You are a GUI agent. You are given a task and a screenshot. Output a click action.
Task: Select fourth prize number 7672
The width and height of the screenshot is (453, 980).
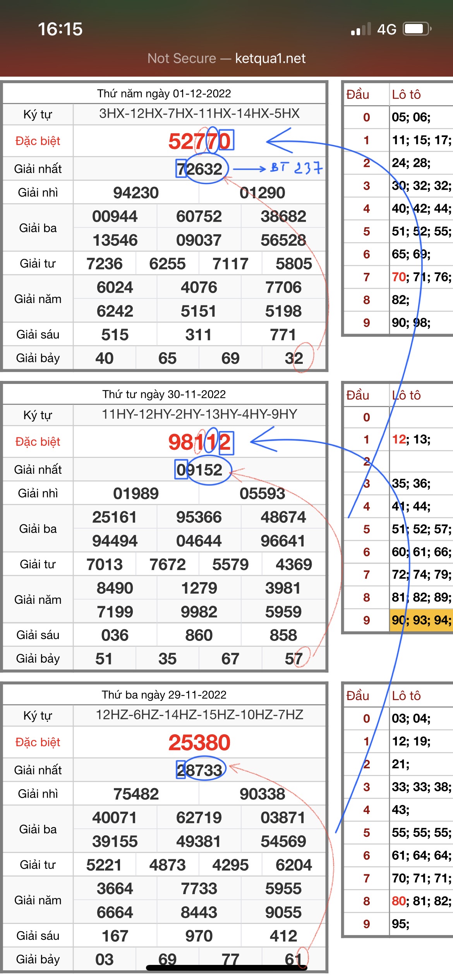click(168, 565)
